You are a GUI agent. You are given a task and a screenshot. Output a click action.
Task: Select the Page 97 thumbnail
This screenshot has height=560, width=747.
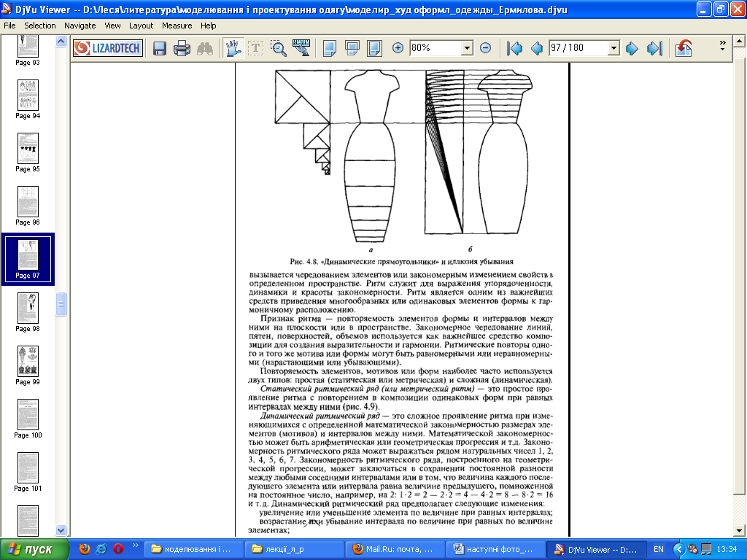[x=28, y=259]
